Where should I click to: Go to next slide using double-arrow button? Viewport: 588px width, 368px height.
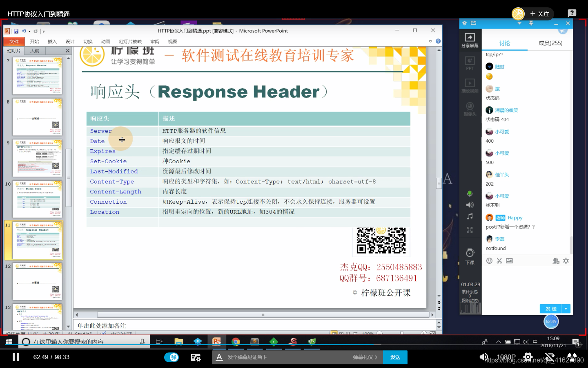439,308
